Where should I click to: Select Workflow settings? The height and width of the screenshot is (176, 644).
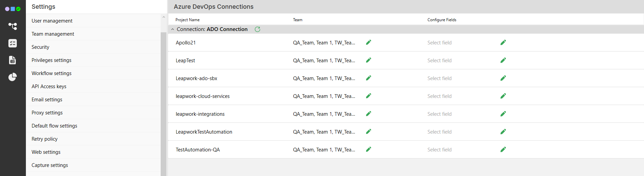pyautogui.click(x=51, y=73)
